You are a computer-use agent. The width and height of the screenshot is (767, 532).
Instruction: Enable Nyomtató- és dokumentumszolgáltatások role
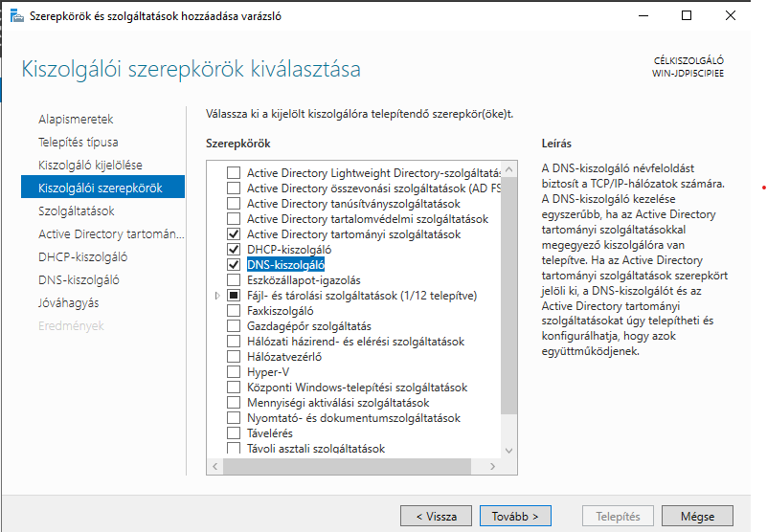(x=233, y=418)
